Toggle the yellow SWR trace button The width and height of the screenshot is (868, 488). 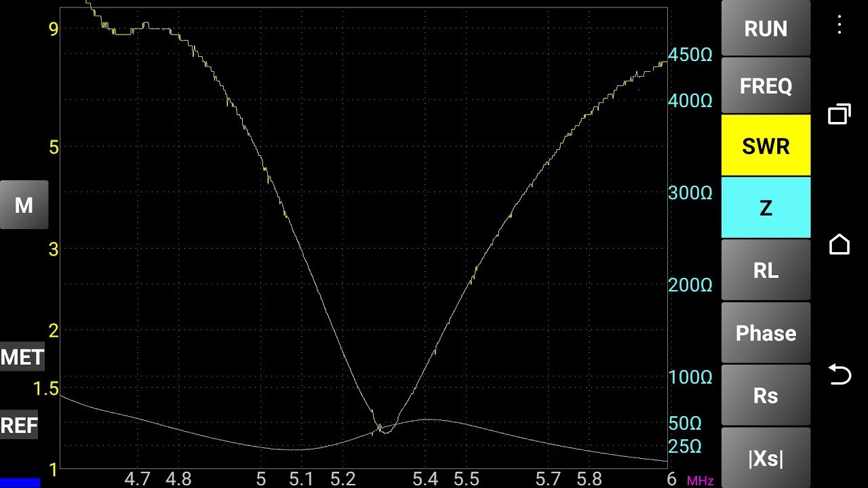point(766,146)
